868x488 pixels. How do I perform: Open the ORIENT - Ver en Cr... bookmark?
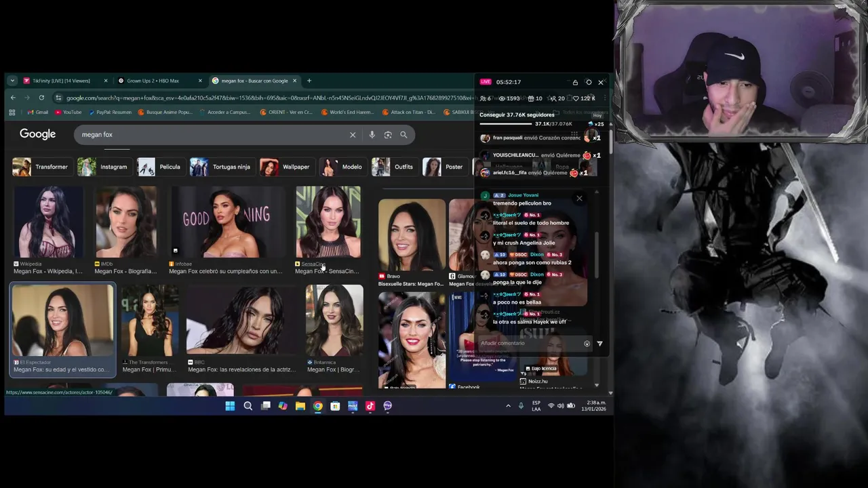(x=286, y=112)
